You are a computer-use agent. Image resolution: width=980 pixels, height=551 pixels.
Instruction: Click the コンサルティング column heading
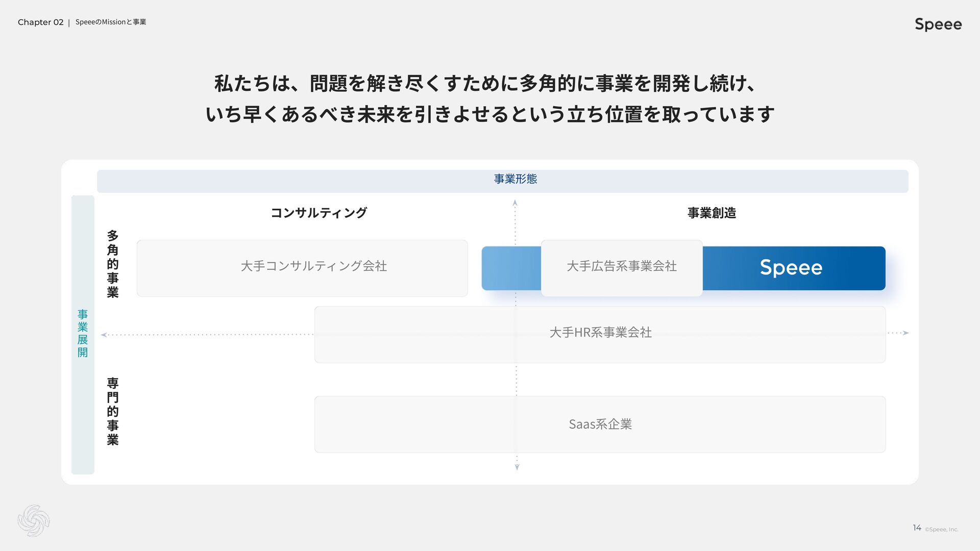coord(318,213)
